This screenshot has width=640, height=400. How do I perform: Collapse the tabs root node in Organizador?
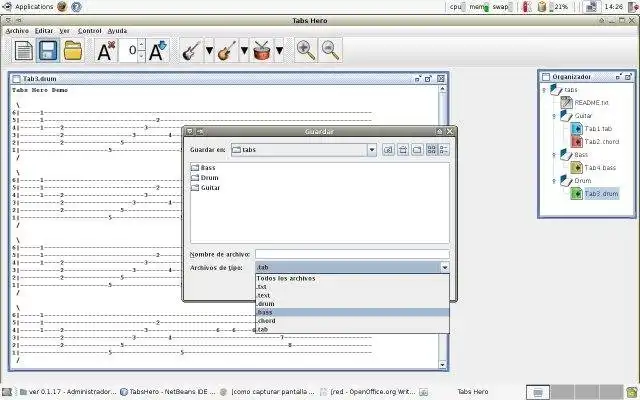(544, 90)
